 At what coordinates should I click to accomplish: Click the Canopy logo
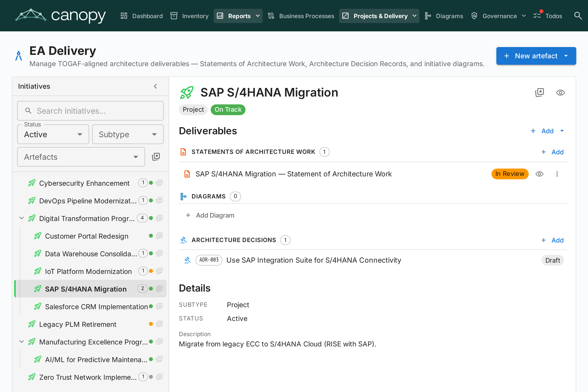pos(61,15)
